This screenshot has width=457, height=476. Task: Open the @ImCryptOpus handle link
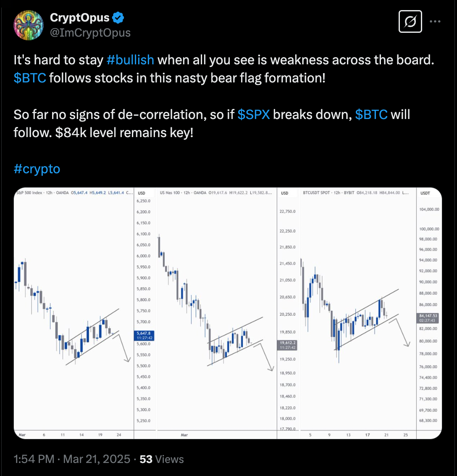click(90, 32)
